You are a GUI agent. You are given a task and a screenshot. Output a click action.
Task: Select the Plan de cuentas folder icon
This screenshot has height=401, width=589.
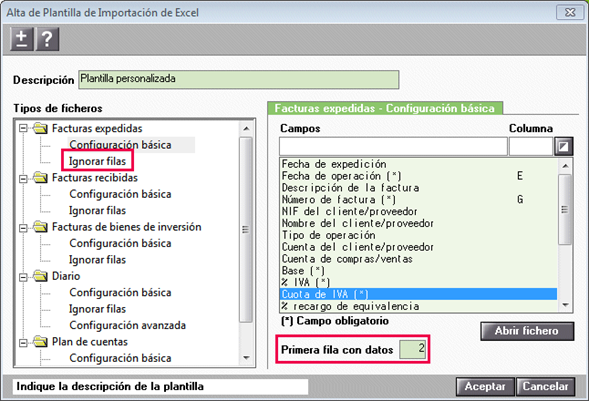[40, 342]
